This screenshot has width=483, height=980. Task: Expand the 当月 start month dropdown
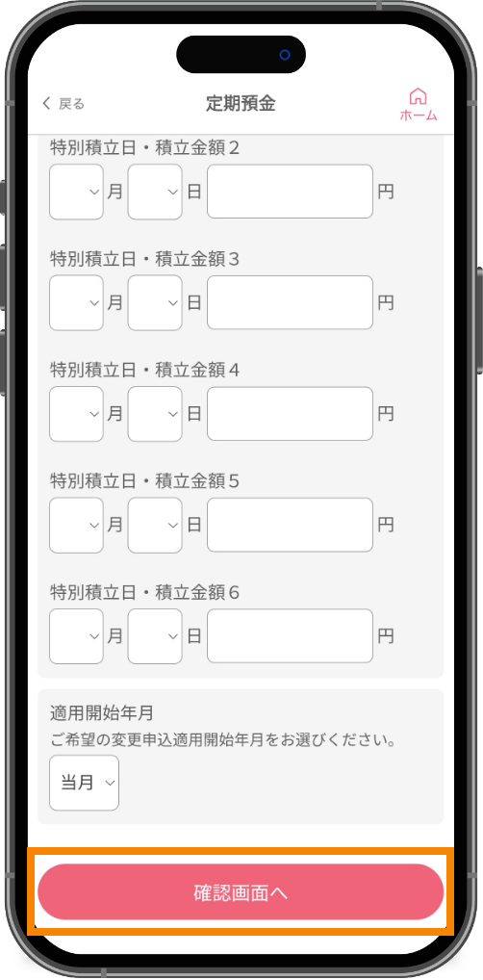(85, 783)
